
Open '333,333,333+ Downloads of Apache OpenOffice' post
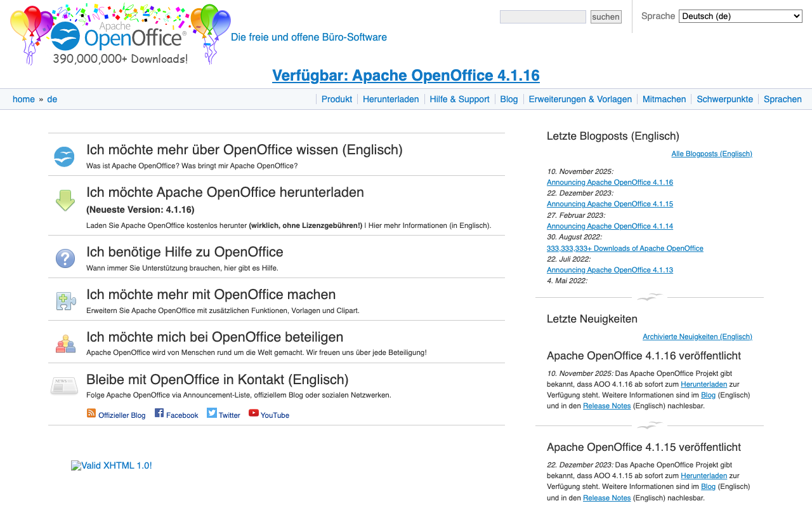[x=625, y=248]
